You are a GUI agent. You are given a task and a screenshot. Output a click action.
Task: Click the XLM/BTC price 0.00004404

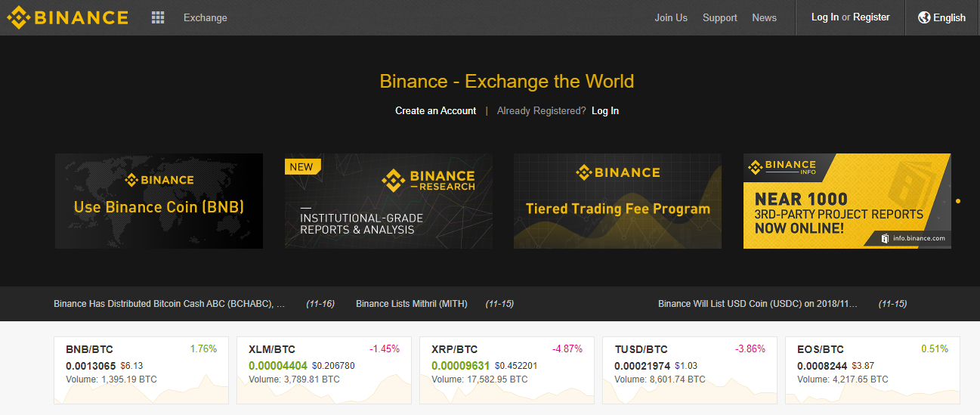pyautogui.click(x=278, y=366)
